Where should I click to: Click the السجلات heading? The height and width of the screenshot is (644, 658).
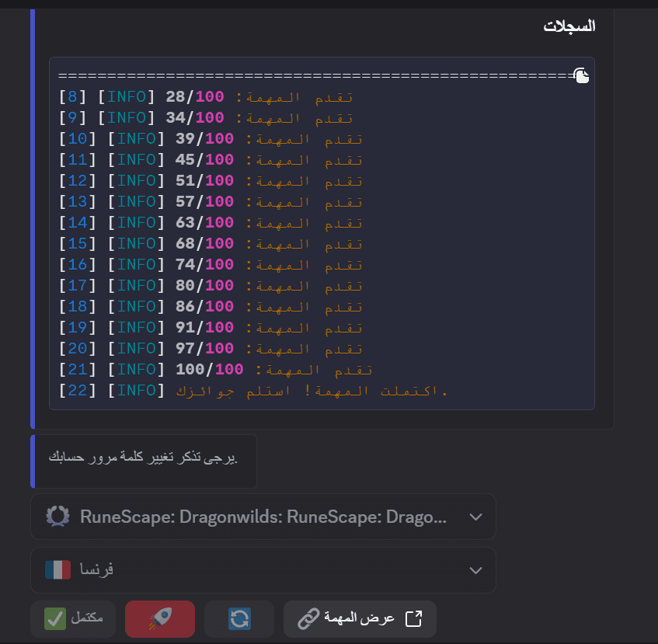tap(569, 26)
